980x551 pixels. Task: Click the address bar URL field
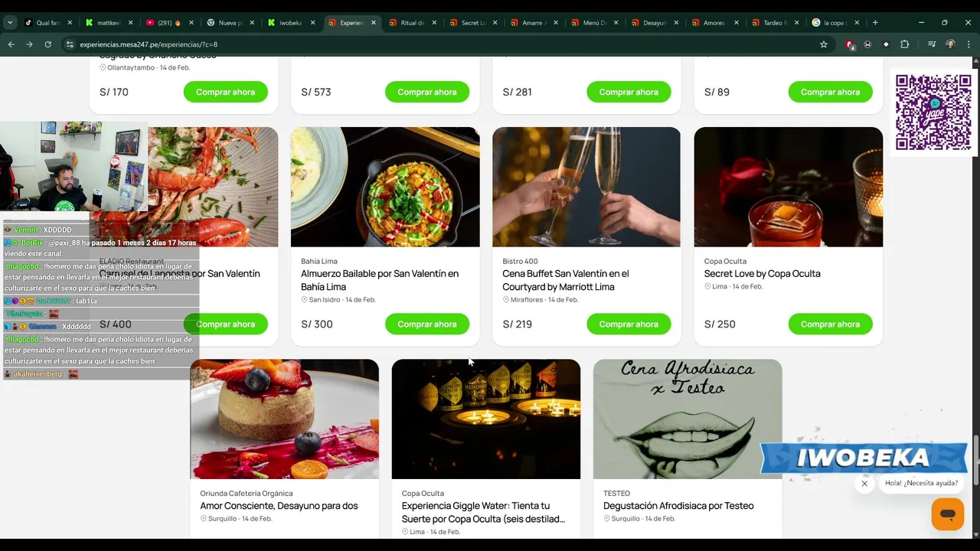pos(444,44)
